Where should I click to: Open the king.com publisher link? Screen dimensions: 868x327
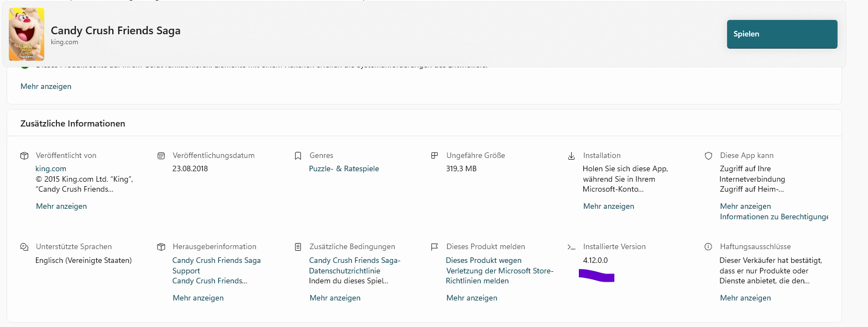point(51,169)
